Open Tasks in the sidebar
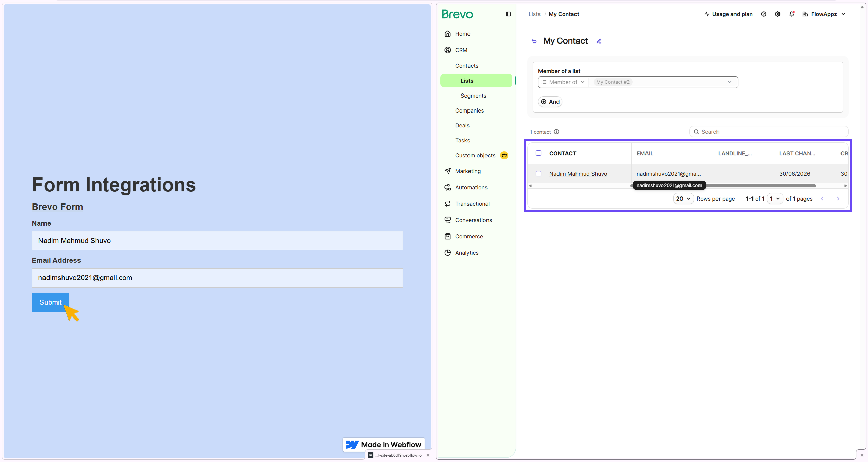Screen dimensions: 868x462 click(x=462, y=140)
